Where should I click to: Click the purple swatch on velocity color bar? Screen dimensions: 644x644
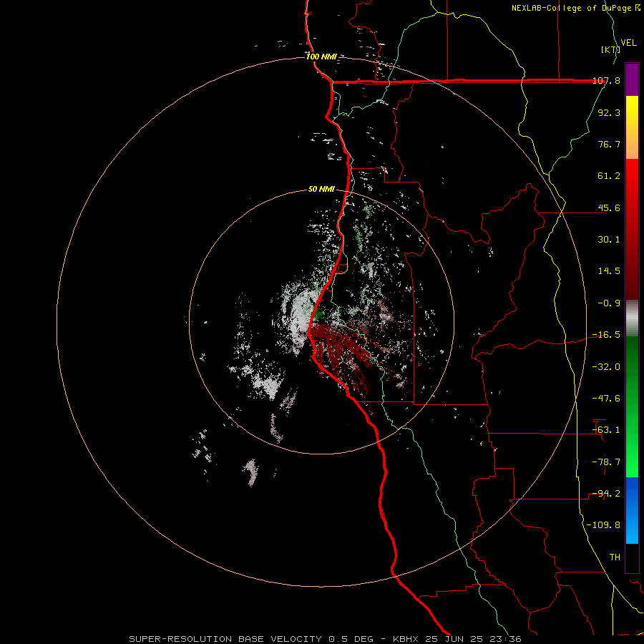click(x=632, y=79)
